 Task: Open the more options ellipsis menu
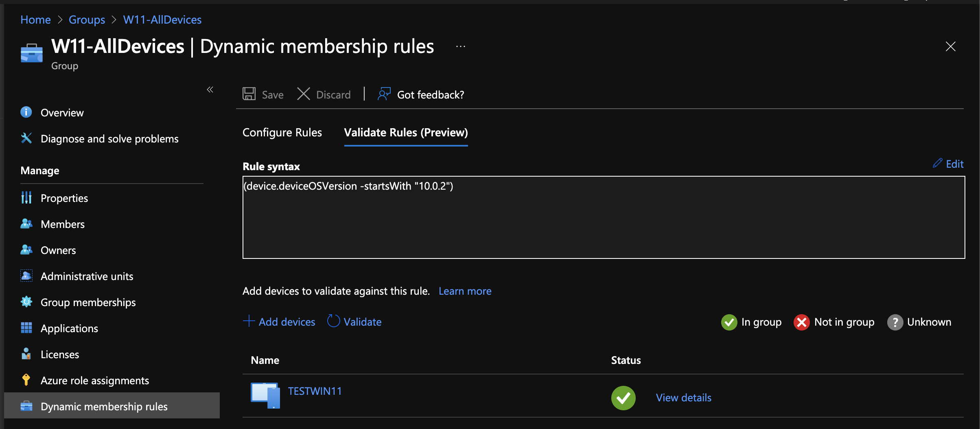(x=460, y=47)
